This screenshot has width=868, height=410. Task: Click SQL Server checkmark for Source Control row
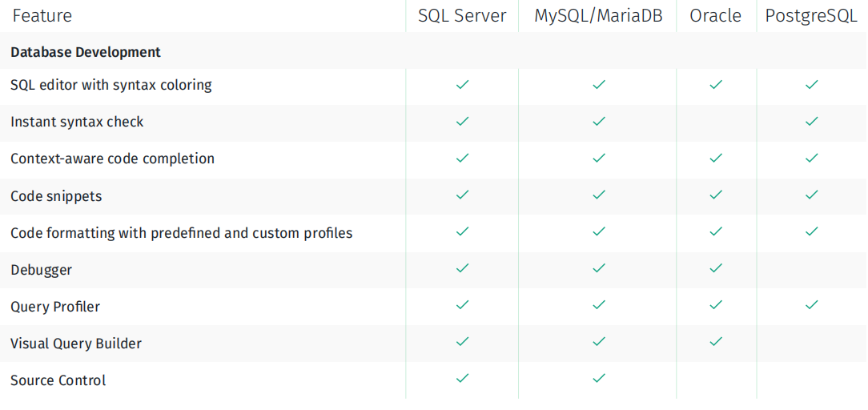point(462,379)
